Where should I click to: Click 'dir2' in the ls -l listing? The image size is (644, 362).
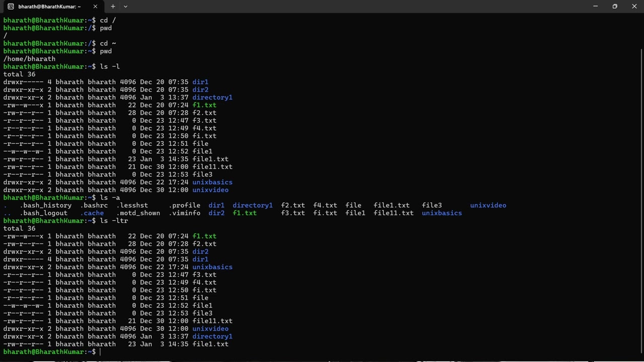click(x=200, y=89)
